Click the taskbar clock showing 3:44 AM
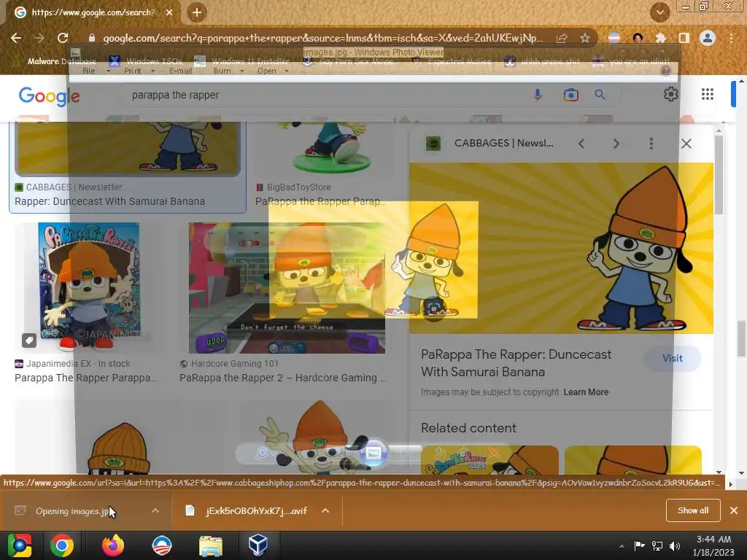Screen dimensions: 747x560 [x=713, y=545]
